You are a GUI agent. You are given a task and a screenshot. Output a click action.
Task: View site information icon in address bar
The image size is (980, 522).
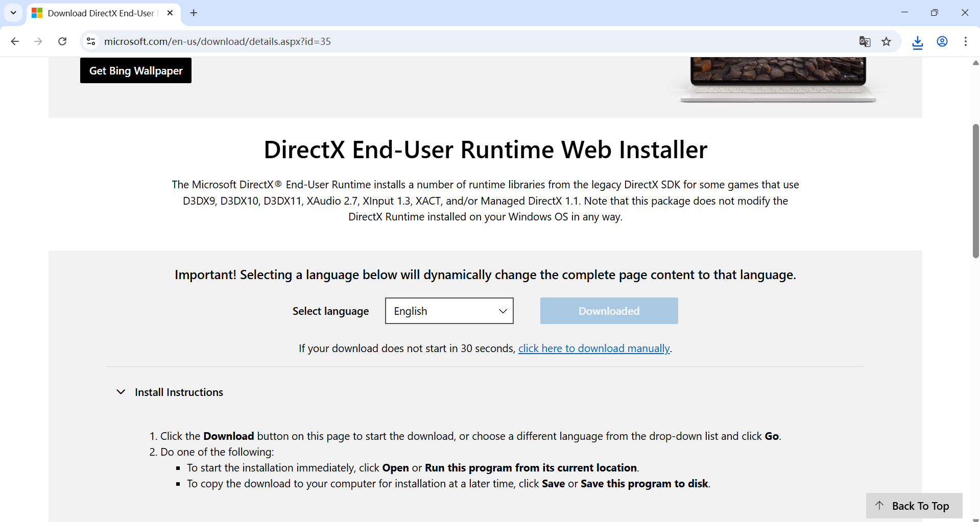(x=91, y=41)
